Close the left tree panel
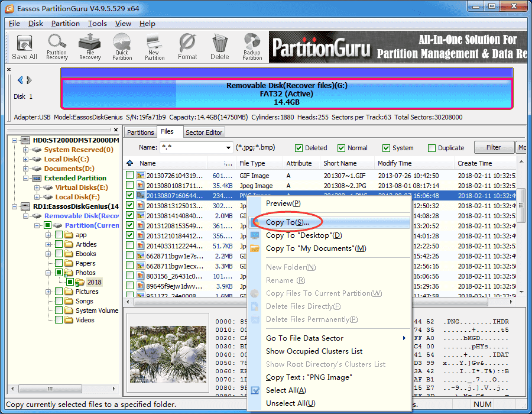Viewport: 532px width, 414px height. coord(116,130)
